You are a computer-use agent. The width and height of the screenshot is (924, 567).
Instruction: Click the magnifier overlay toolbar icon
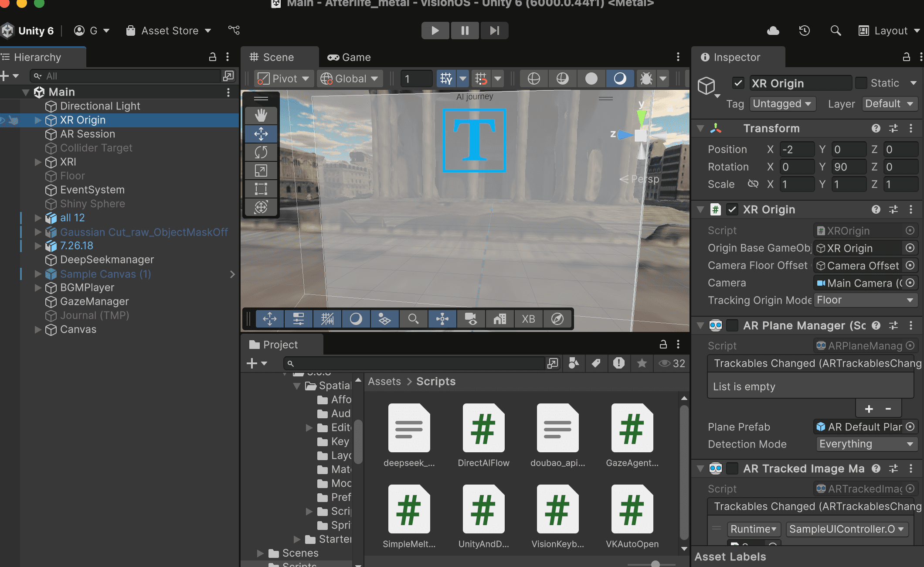[x=413, y=319]
